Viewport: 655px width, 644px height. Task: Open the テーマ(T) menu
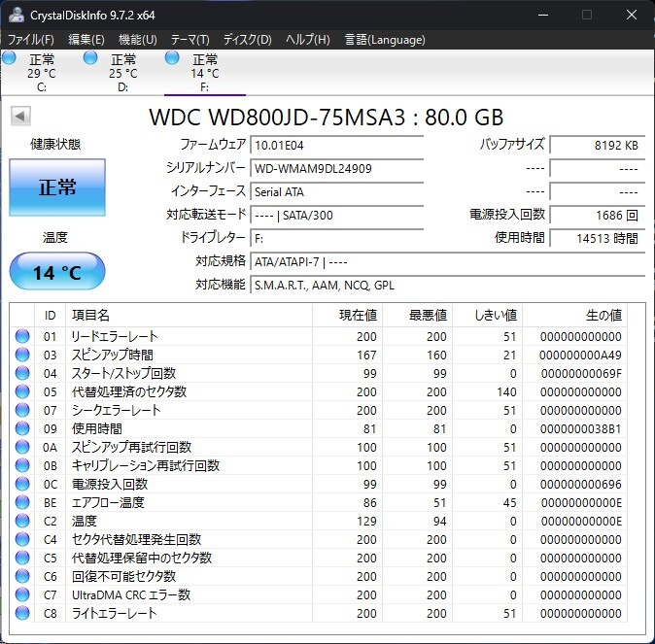pos(190,40)
